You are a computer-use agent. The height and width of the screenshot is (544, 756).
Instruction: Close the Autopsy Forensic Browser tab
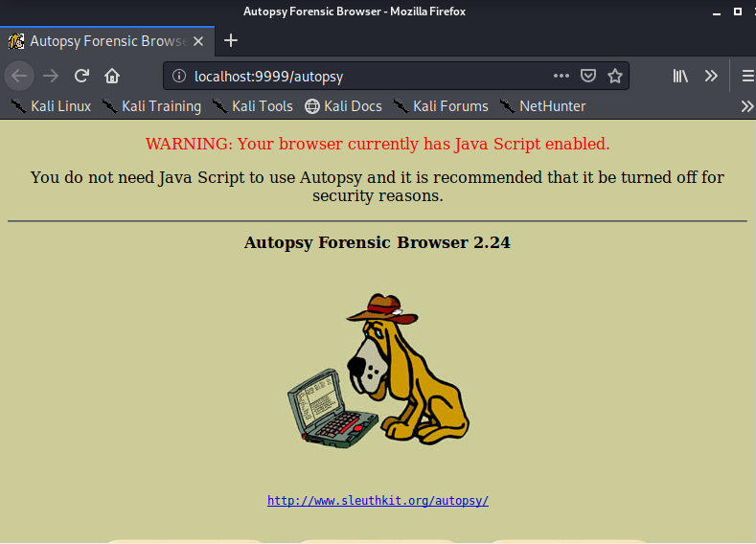(198, 41)
